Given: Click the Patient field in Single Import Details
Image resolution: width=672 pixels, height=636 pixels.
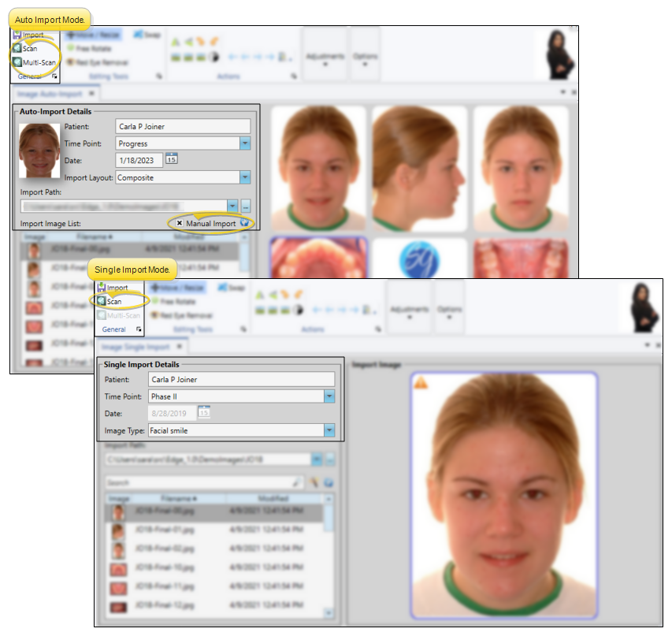Looking at the screenshot, I should pos(240,379).
